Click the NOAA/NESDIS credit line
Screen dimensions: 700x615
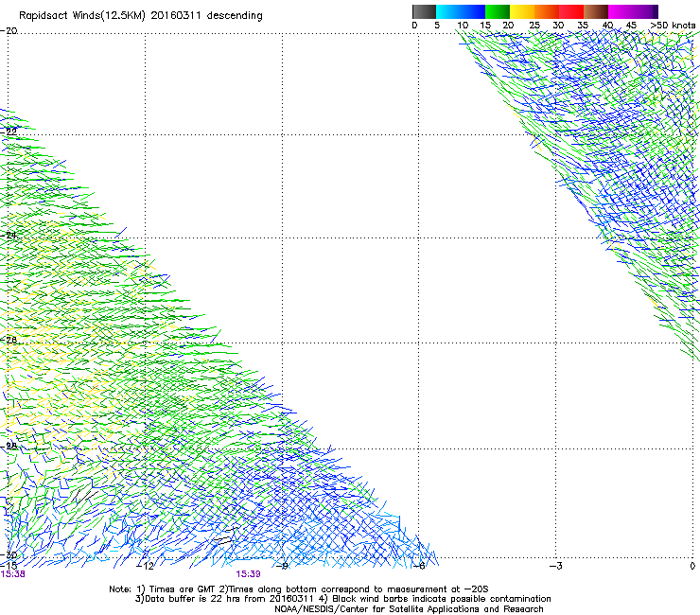tap(409, 609)
